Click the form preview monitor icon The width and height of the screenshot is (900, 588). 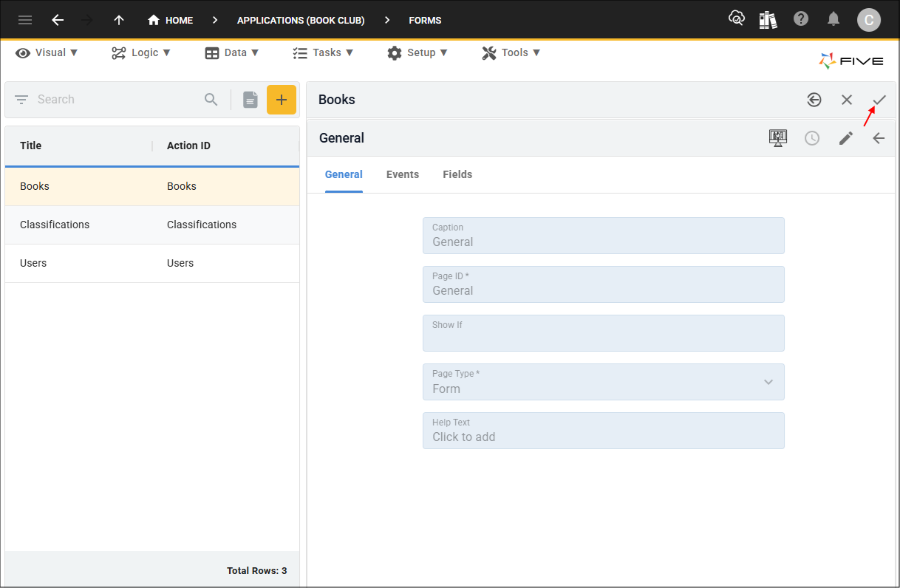click(x=778, y=138)
